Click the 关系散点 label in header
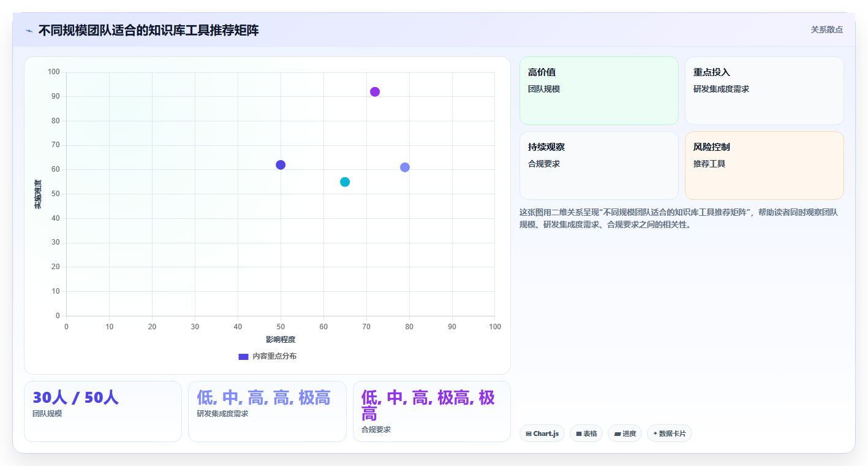This screenshot has height=466, width=868. click(826, 29)
